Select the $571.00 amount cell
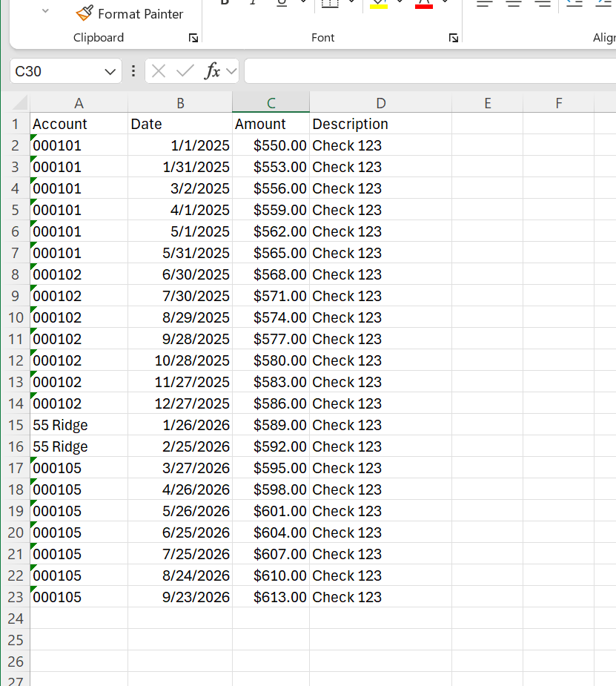 pos(271,296)
